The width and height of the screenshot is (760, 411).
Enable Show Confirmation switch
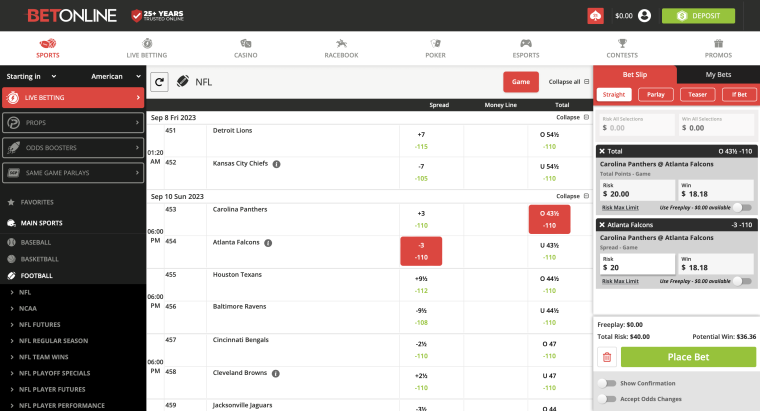607,383
